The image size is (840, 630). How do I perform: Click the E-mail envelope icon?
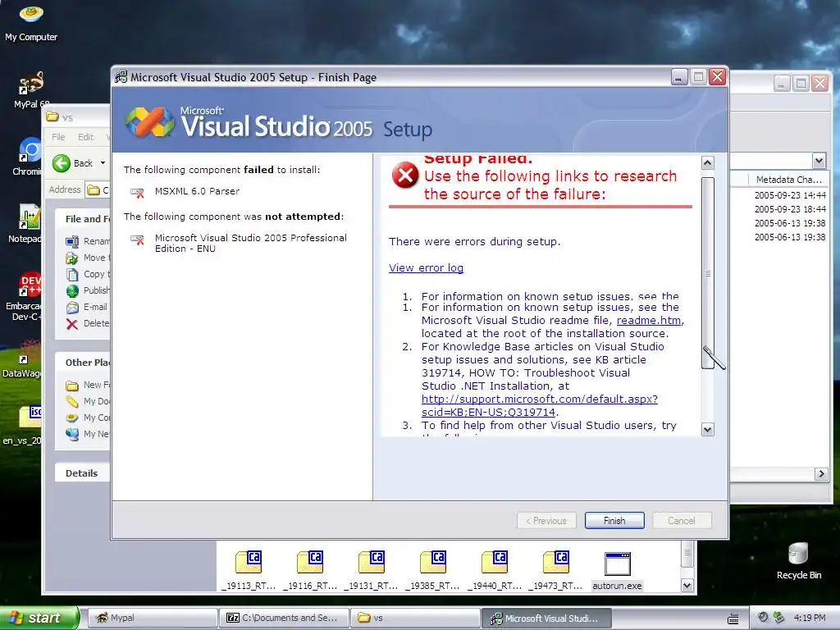click(x=72, y=308)
